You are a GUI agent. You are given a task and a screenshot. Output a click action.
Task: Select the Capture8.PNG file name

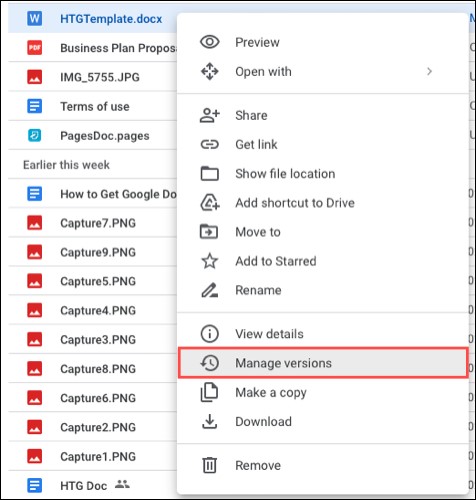click(98, 369)
